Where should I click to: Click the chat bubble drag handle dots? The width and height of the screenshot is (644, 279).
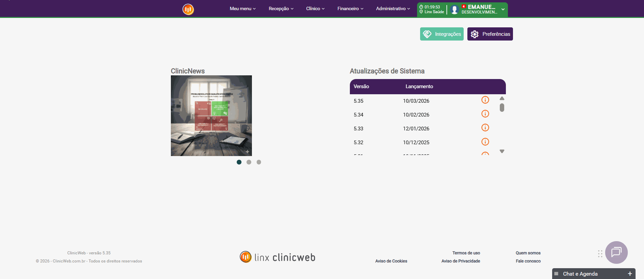point(600,254)
